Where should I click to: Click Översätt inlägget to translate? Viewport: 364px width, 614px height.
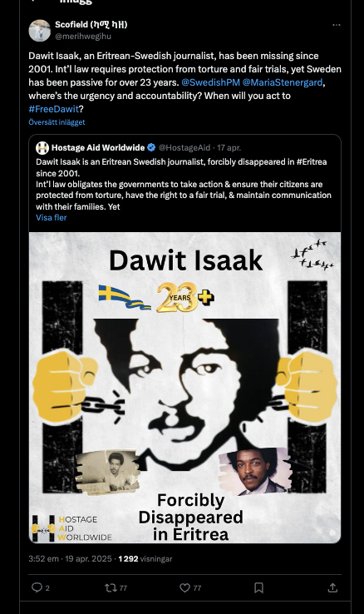[x=57, y=122]
